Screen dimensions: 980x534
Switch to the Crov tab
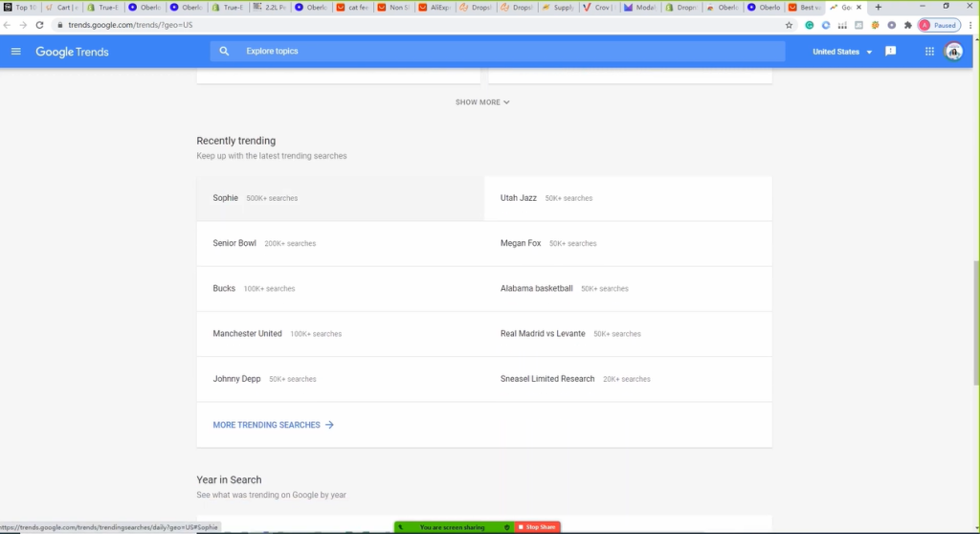coord(599,7)
